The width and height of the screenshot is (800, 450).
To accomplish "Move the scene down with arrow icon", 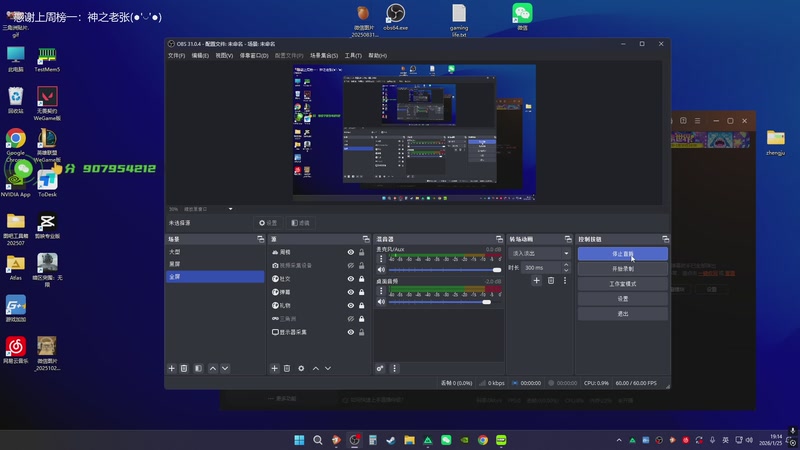I will click(225, 368).
